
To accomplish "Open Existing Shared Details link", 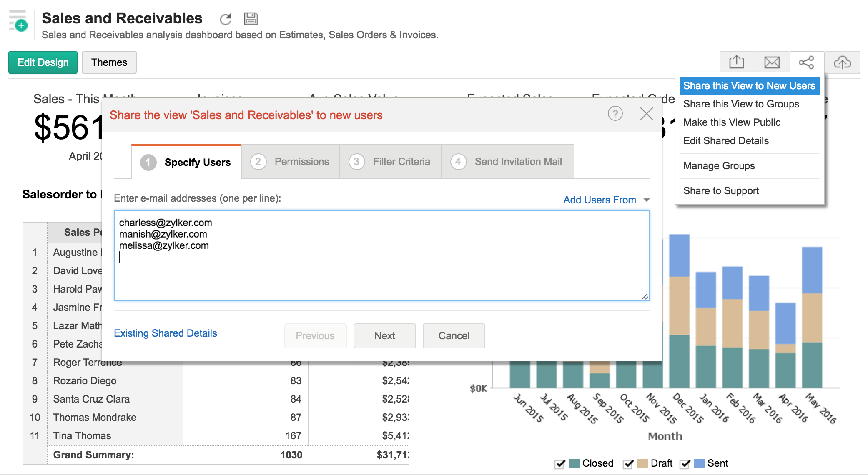I will tap(166, 333).
